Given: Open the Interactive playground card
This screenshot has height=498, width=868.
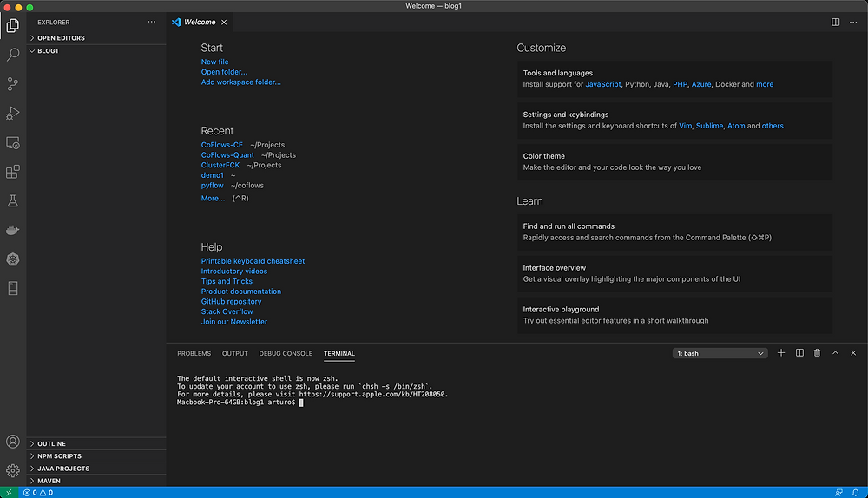Looking at the screenshot, I should coord(674,315).
